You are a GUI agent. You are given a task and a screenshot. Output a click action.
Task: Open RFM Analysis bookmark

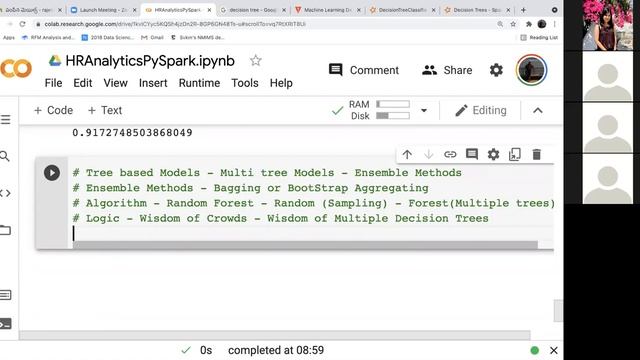[48, 38]
